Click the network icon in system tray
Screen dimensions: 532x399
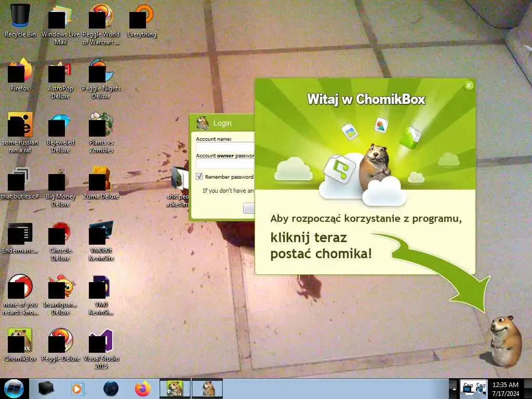[468, 389]
